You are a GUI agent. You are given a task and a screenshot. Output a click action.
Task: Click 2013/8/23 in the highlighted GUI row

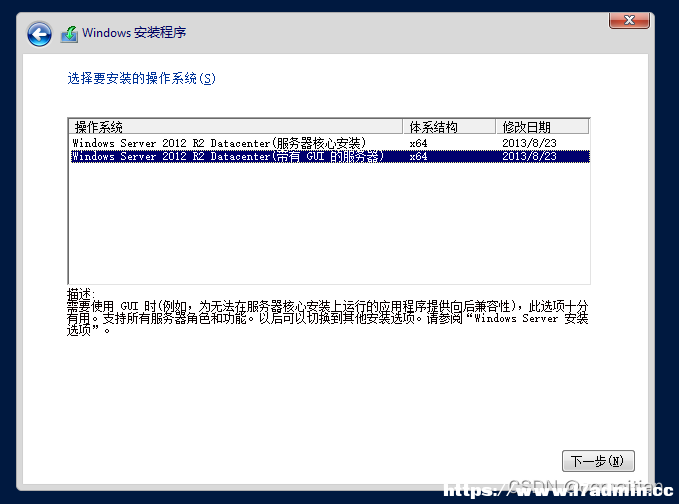pyautogui.click(x=529, y=156)
